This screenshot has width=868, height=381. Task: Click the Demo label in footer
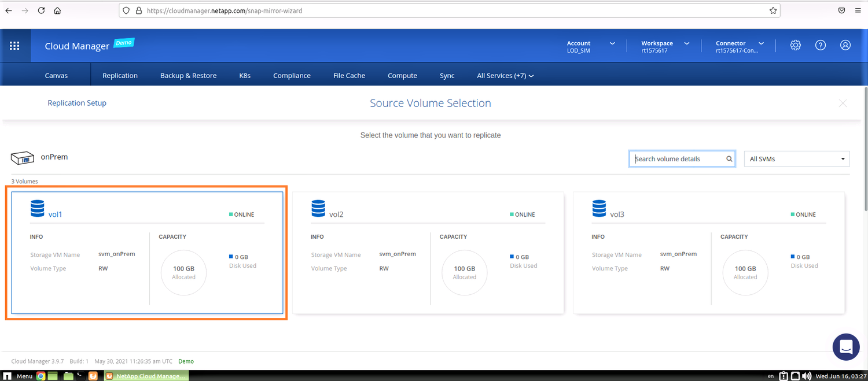point(186,361)
